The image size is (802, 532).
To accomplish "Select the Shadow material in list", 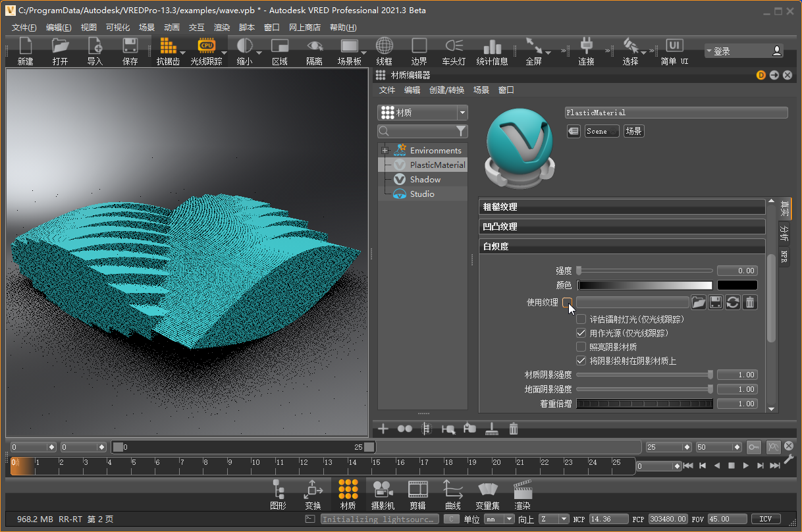I will click(x=425, y=180).
